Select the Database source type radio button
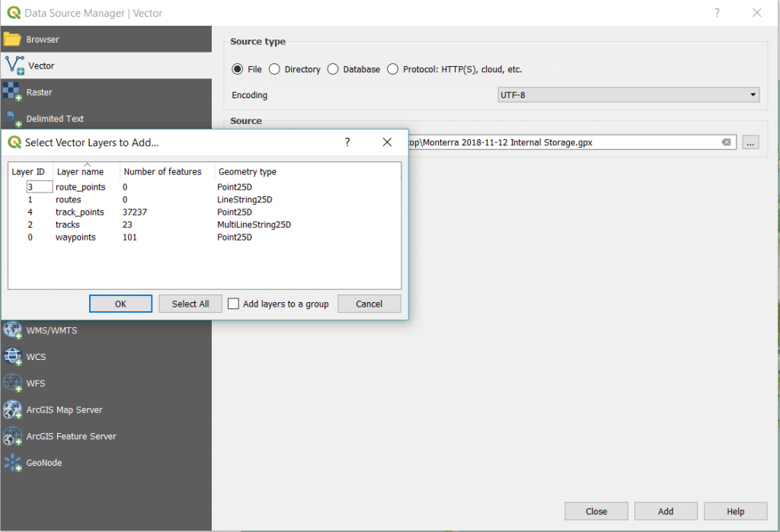 tap(333, 69)
